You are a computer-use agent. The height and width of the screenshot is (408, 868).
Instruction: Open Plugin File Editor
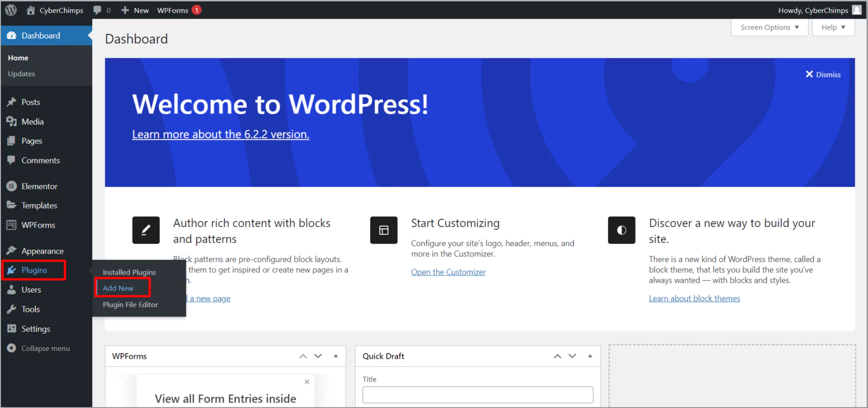[x=130, y=305]
